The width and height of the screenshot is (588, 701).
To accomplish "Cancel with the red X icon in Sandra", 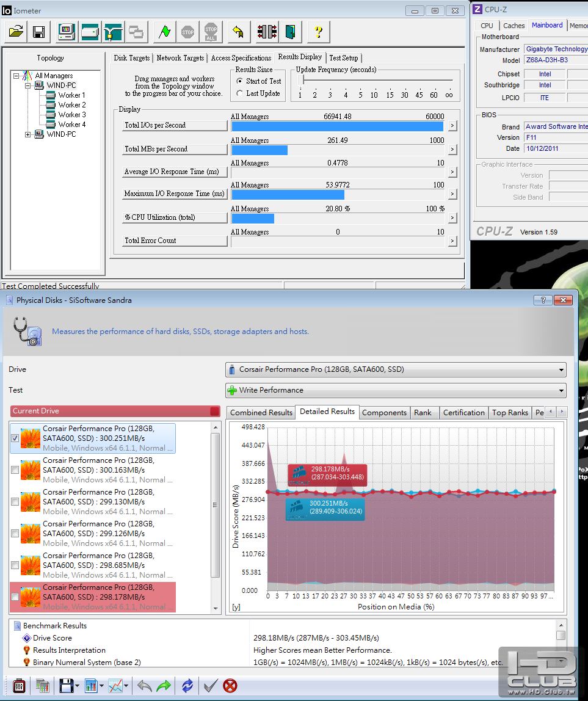I will click(x=230, y=686).
